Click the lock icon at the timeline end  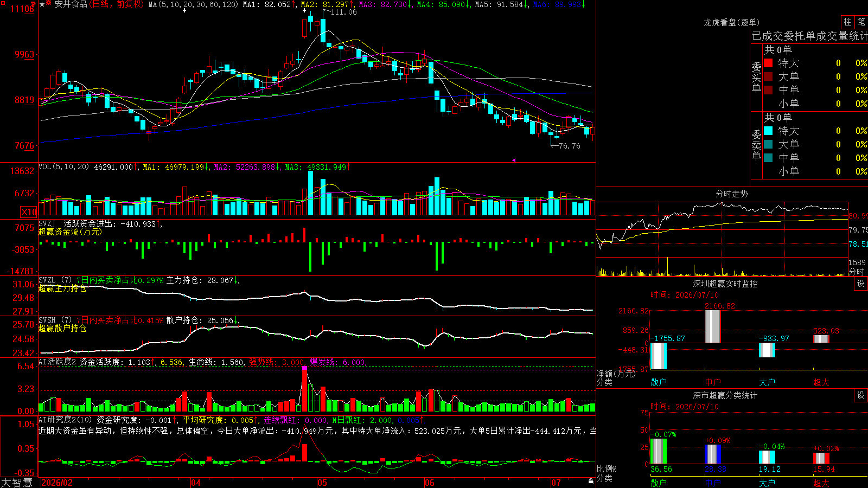[591, 481]
